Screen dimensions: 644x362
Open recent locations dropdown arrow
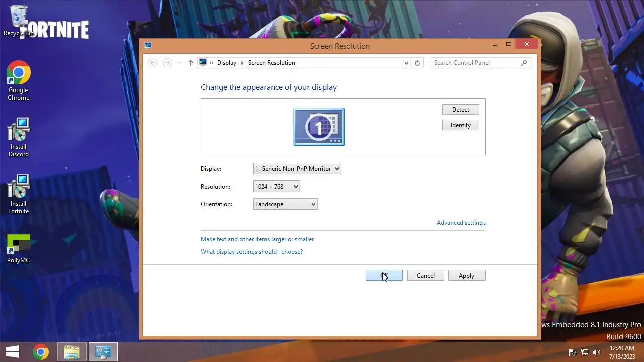179,63
